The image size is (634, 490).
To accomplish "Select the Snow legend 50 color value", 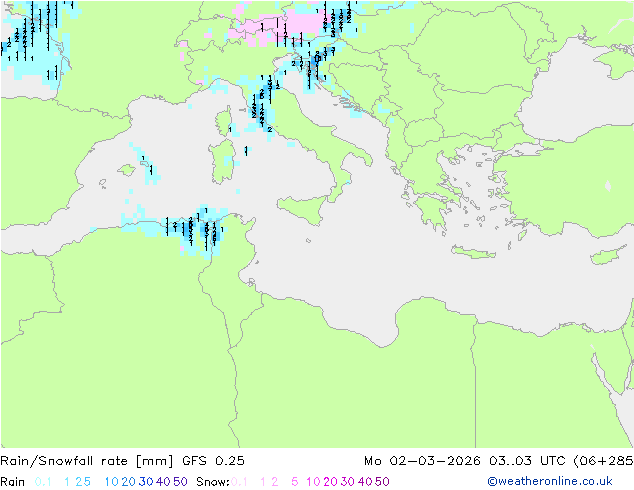I will tap(382, 482).
